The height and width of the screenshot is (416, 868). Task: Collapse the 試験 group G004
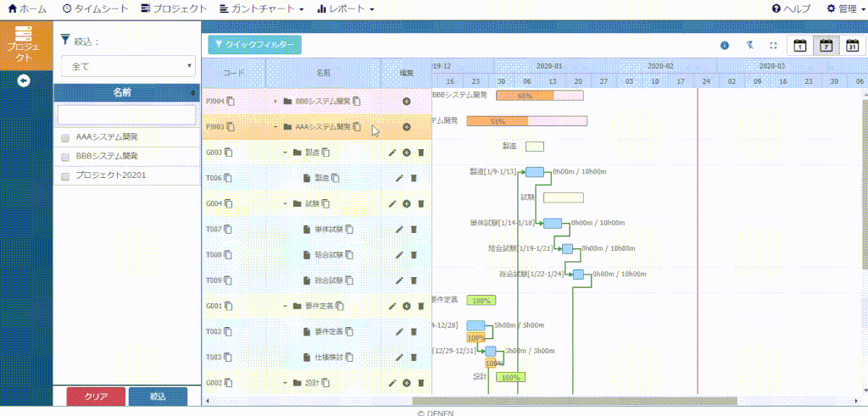click(x=287, y=203)
